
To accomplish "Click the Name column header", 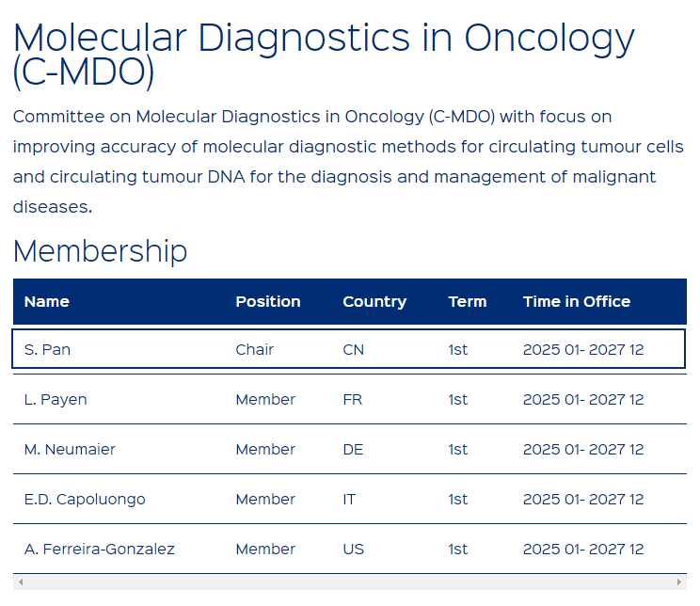I will (47, 301).
